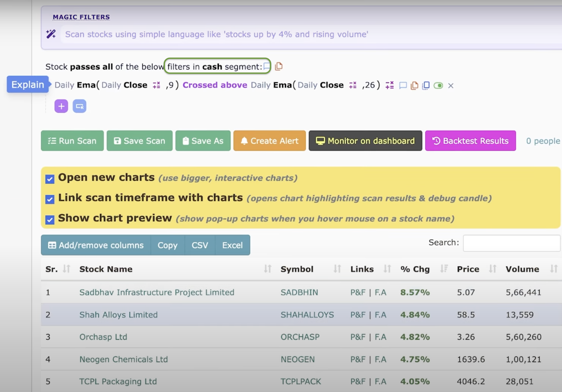Click the SHAHALLOYS symbol link
The width and height of the screenshot is (562, 392).
[307, 315]
